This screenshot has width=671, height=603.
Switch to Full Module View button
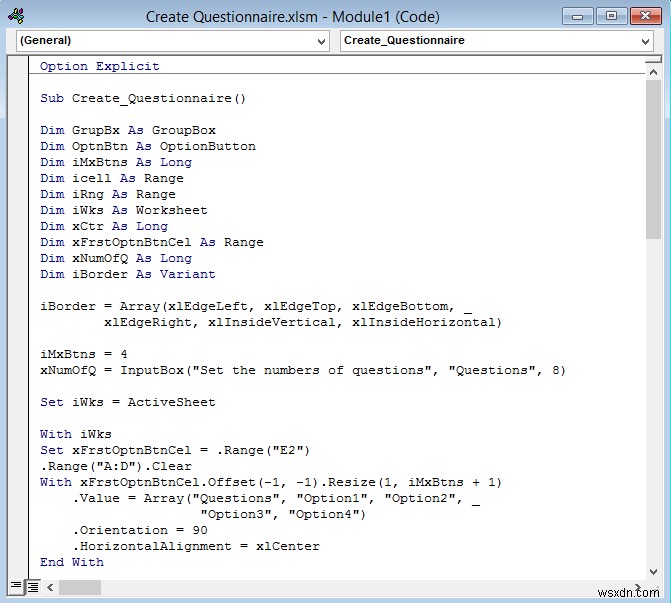[x=33, y=586]
